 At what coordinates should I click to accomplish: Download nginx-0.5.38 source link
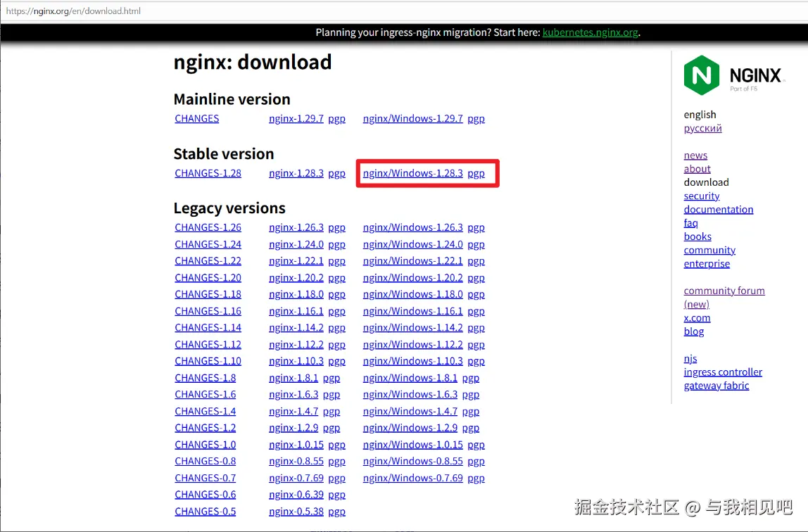(x=296, y=512)
